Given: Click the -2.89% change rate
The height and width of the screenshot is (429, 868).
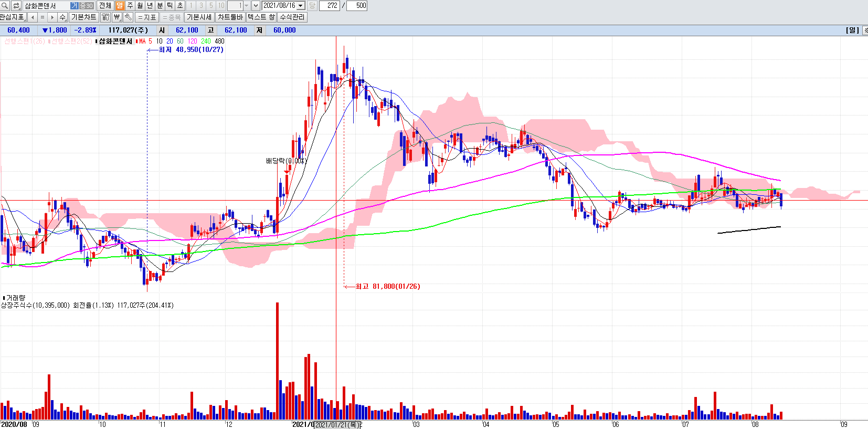Looking at the screenshot, I should point(85,30).
